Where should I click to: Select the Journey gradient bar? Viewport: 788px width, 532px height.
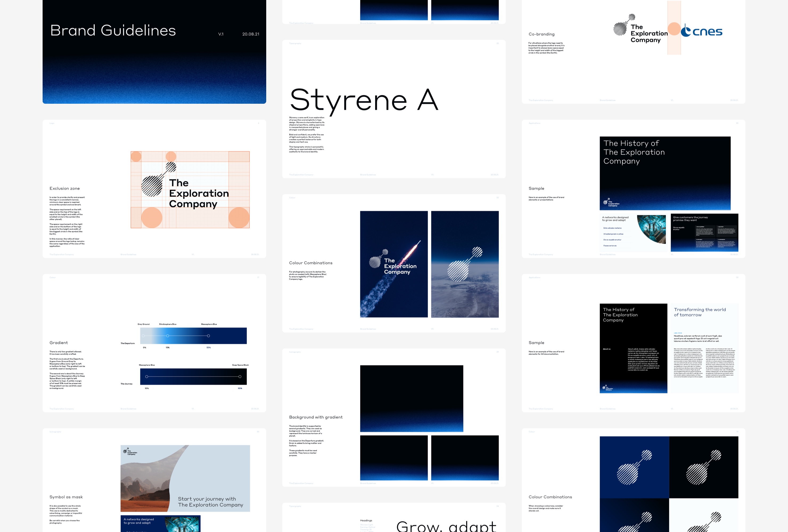(x=193, y=376)
